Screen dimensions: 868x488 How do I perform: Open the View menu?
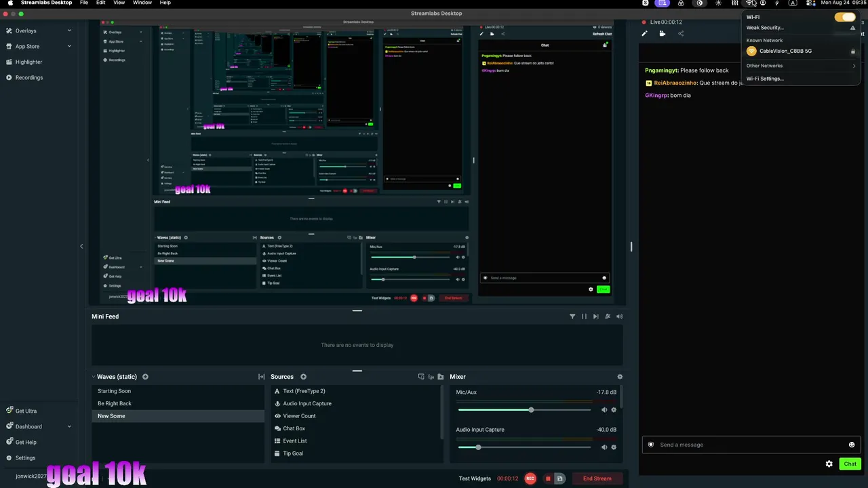pos(119,3)
